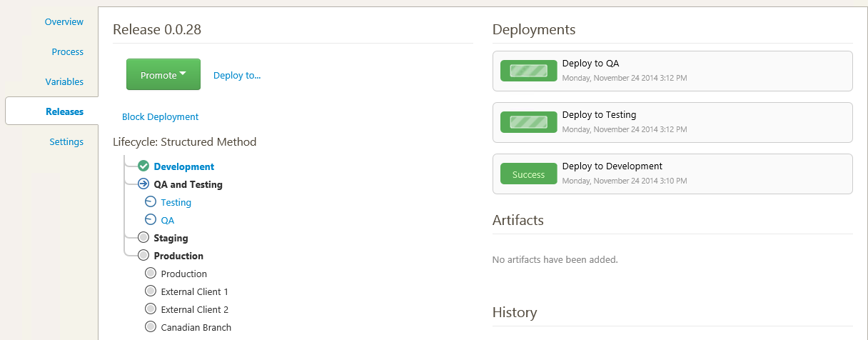This screenshot has width=868, height=340.
Task: Open the Promote dropdown button
Action: tap(163, 75)
